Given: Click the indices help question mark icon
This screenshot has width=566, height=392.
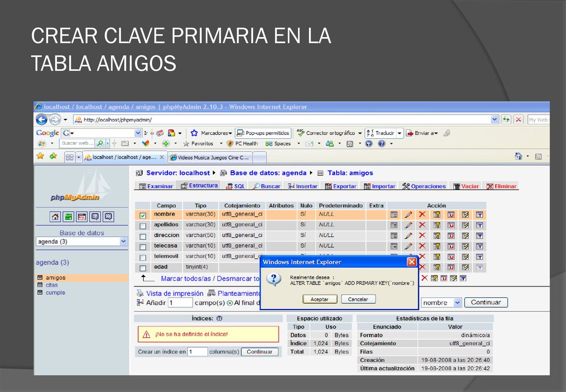Looking at the screenshot, I should (219, 318).
